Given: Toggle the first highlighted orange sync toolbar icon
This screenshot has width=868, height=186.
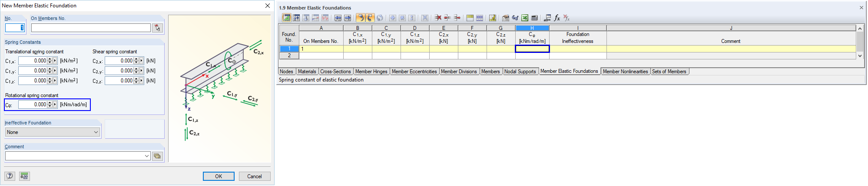Looking at the screenshot, I should 360,18.
